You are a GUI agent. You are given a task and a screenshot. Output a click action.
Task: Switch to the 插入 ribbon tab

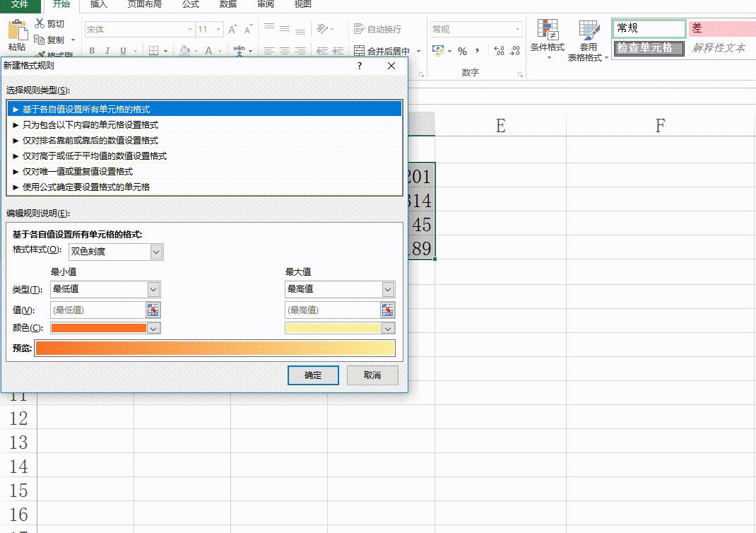point(99,6)
